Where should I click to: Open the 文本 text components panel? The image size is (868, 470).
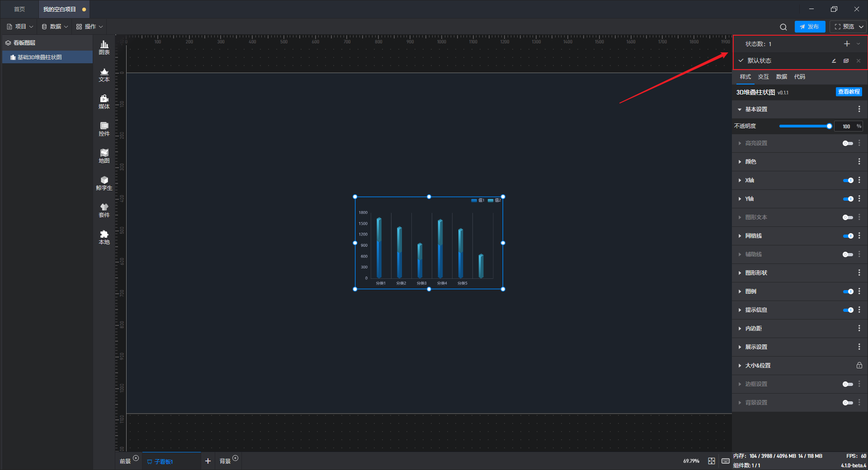pyautogui.click(x=104, y=75)
